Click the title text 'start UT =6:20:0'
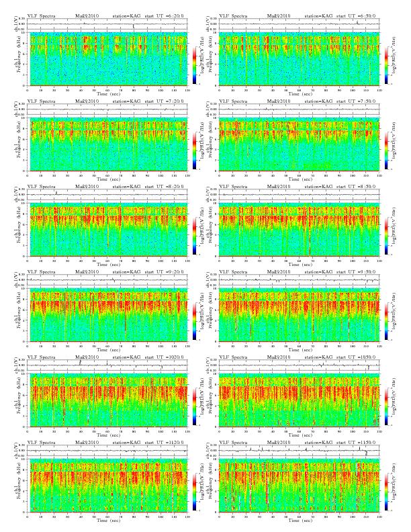Screen dimensions: 411x532 164,15
